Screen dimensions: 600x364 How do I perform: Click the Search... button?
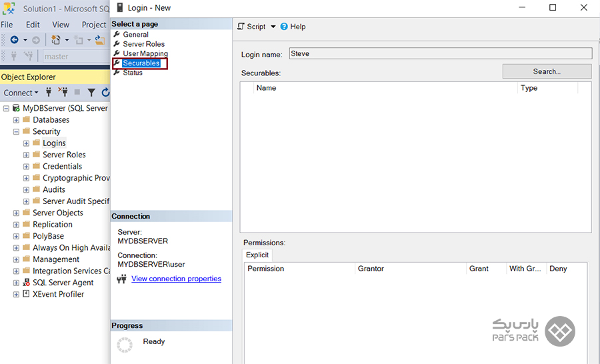click(547, 71)
